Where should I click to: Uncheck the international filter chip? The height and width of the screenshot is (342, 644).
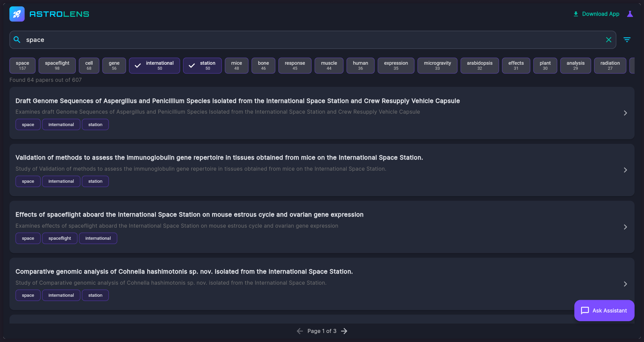pyautogui.click(x=154, y=65)
